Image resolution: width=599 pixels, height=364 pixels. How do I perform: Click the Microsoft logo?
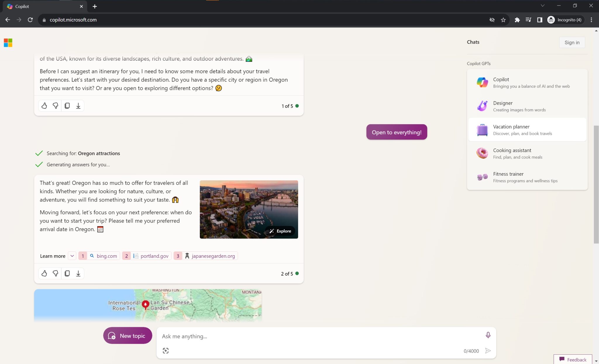8,43
